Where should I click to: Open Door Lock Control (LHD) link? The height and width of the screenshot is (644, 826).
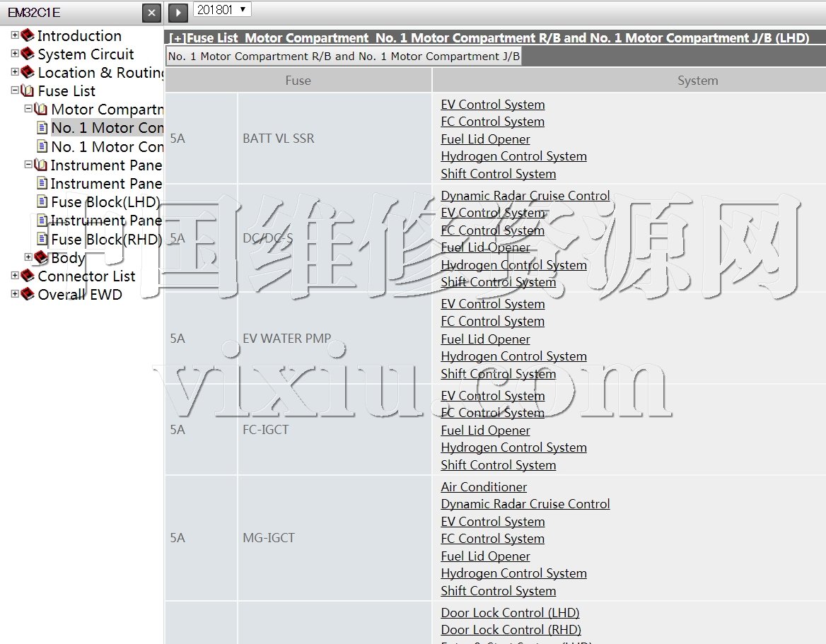click(510, 613)
